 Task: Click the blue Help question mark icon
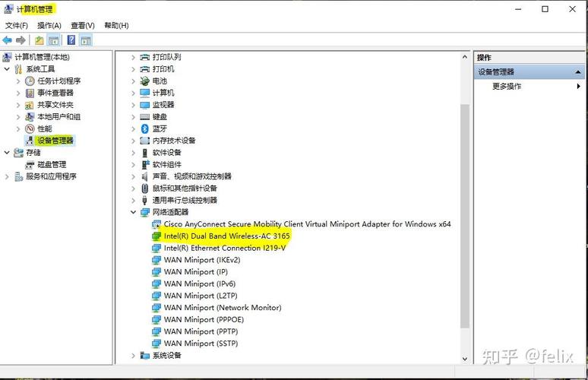[71, 40]
